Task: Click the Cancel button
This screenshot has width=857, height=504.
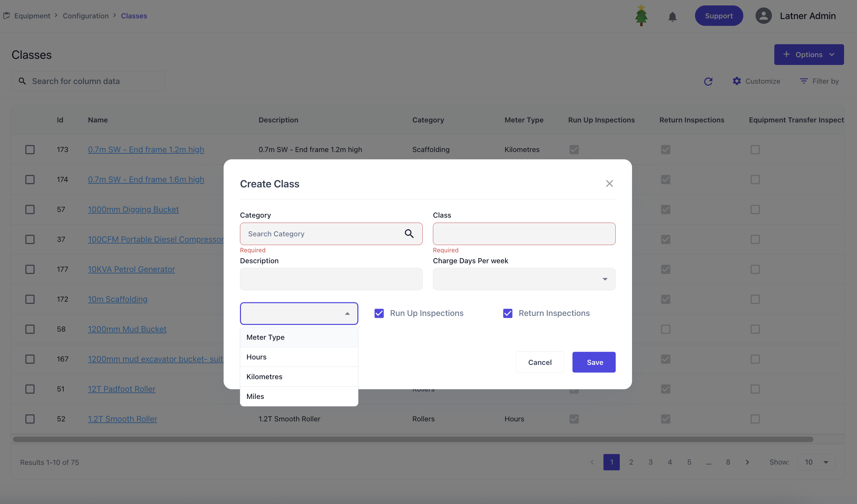Action: (x=540, y=363)
